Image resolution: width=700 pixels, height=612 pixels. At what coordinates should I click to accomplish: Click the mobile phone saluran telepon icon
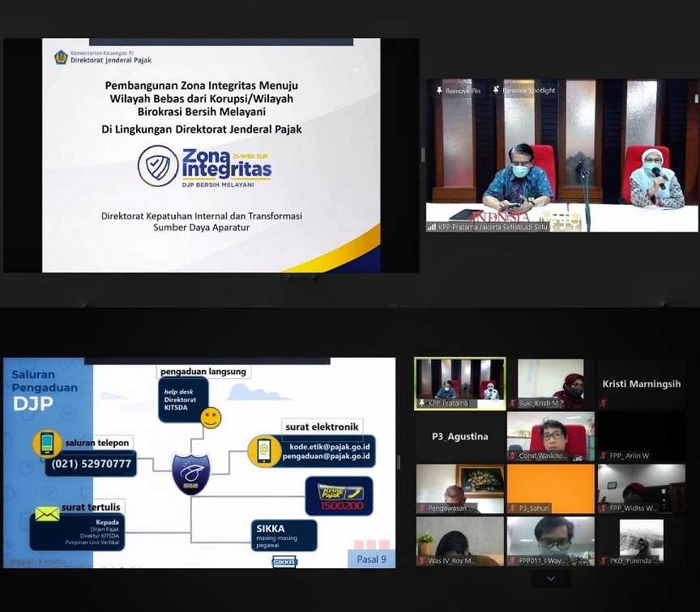click(x=46, y=444)
